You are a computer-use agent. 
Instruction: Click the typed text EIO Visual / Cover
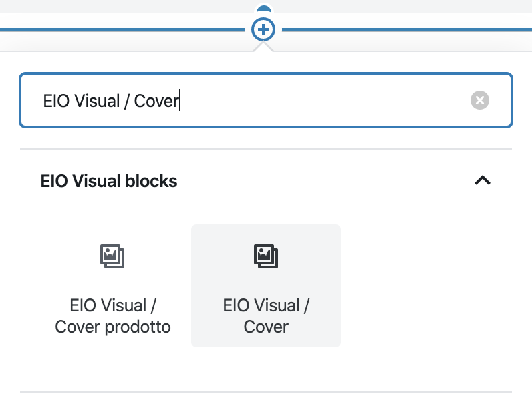111,101
